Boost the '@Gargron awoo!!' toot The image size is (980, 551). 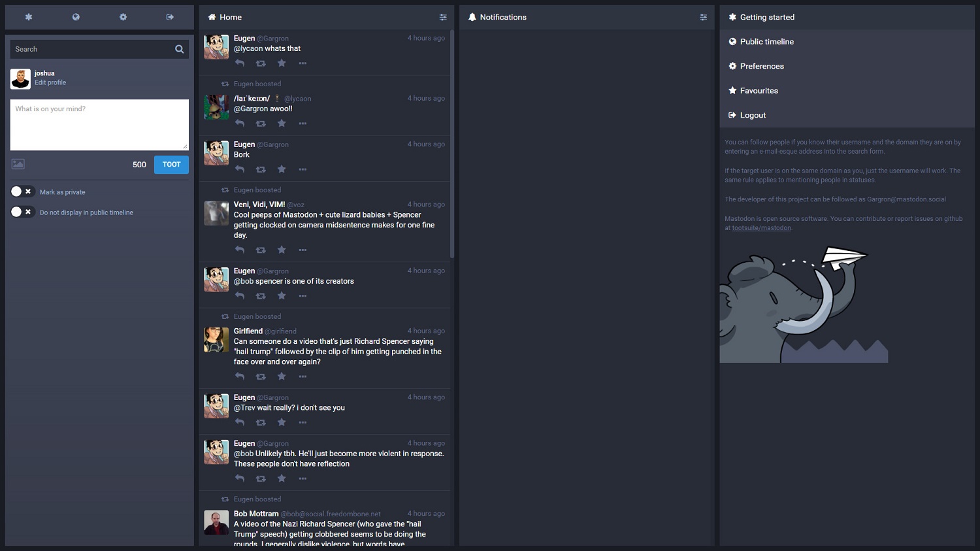(261, 124)
